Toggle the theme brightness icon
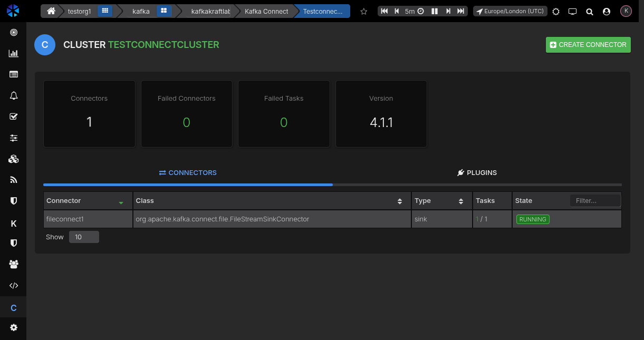The height and width of the screenshot is (340, 644). point(556,11)
